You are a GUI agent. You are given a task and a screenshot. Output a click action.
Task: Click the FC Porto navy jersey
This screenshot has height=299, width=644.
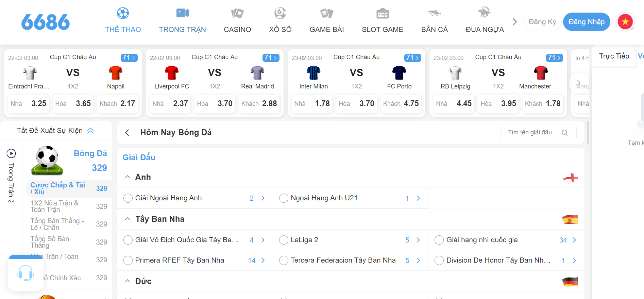(x=399, y=73)
